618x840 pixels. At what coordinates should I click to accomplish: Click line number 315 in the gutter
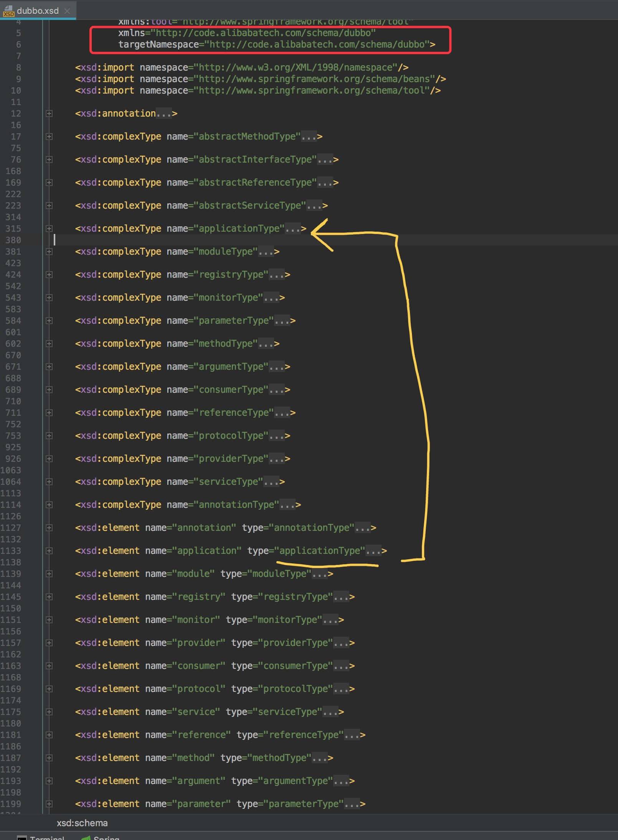click(x=13, y=229)
